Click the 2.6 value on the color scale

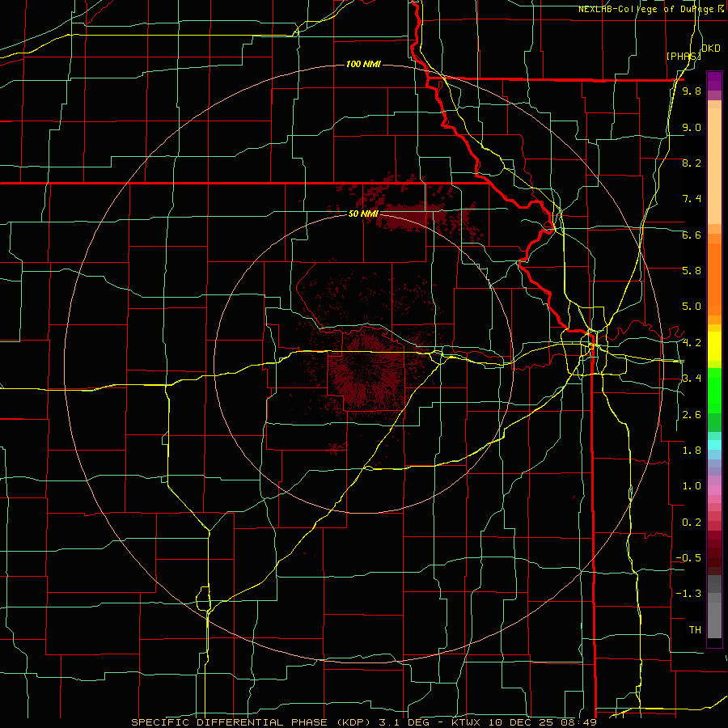pos(692,415)
